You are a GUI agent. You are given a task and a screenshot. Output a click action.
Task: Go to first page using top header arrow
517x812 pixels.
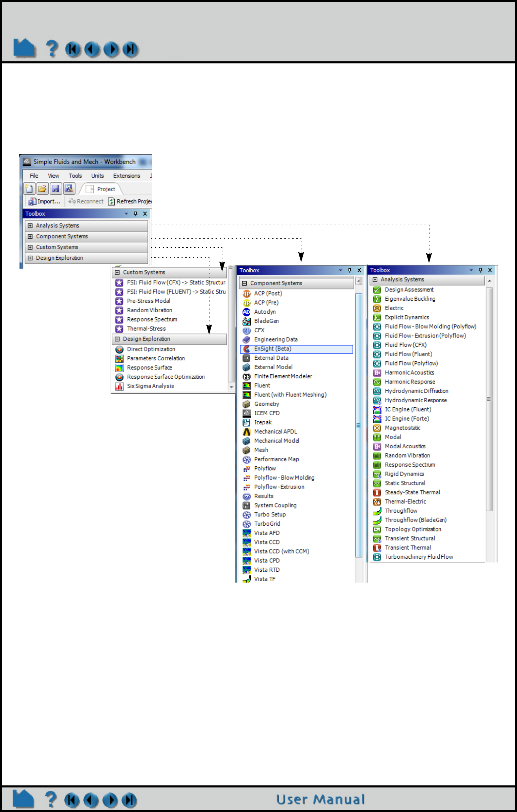pyautogui.click(x=73, y=49)
